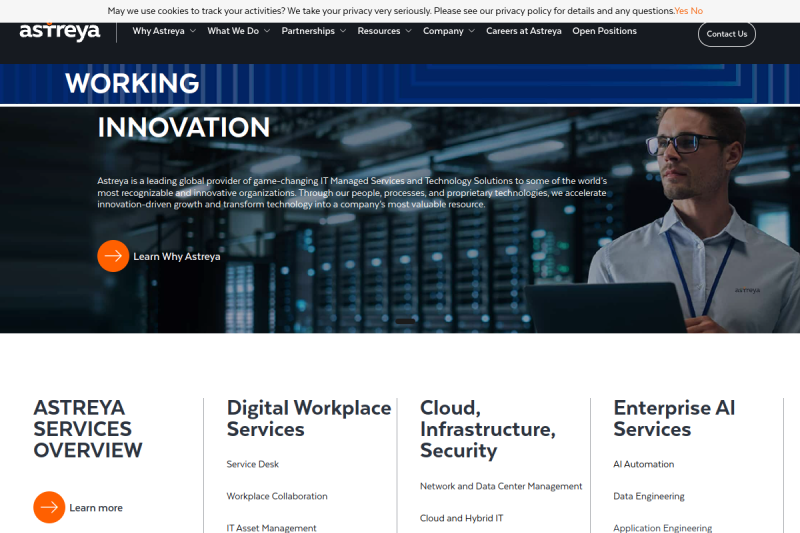Expand the Why Astreya dropdown menu
The width and height of the screenshot is (800, 533).
(x=164, y=31)
